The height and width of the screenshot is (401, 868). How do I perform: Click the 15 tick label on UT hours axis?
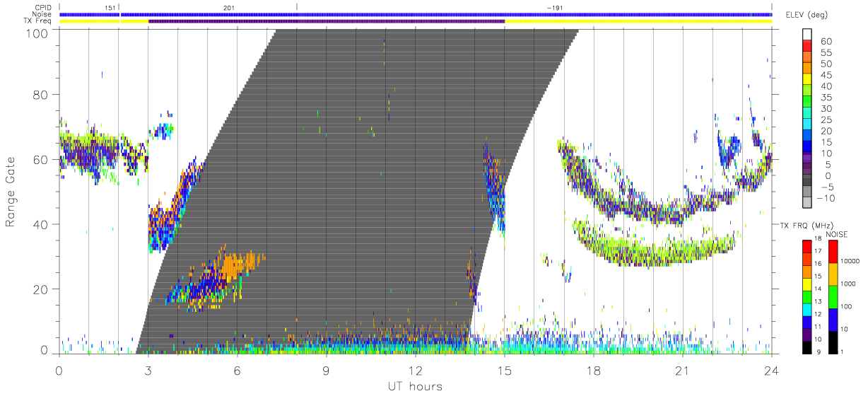[x=504, y=370]
